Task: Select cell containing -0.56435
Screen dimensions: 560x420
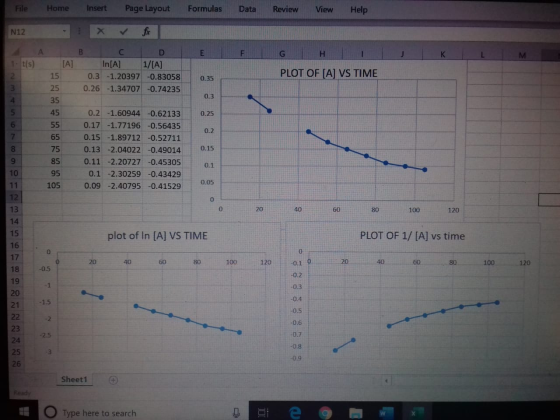Action: click(162, 126)
